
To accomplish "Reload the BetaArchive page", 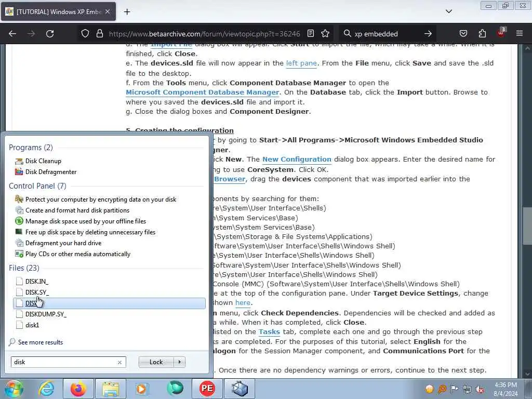I will coord(50,34).
